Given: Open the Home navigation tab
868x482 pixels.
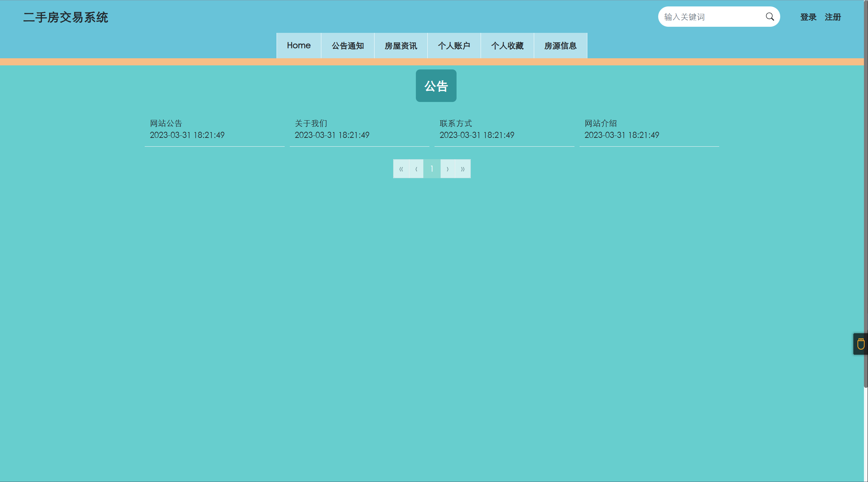Looking at the screenshot, I should (x=299, y=46).
